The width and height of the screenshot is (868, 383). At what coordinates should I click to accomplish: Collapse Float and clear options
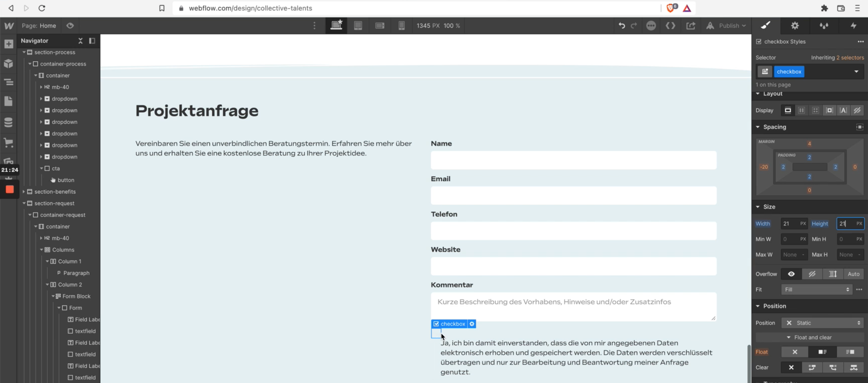tap(809, 338)
